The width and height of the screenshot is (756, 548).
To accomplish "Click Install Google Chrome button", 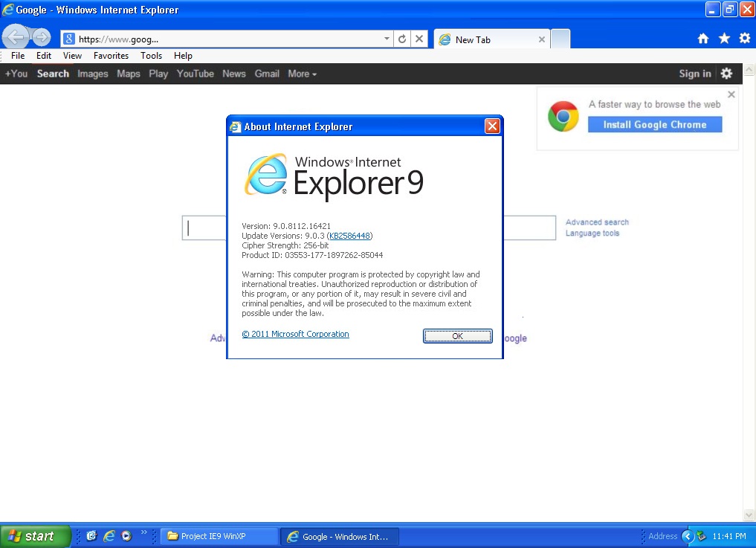I will tap(655, 124).
